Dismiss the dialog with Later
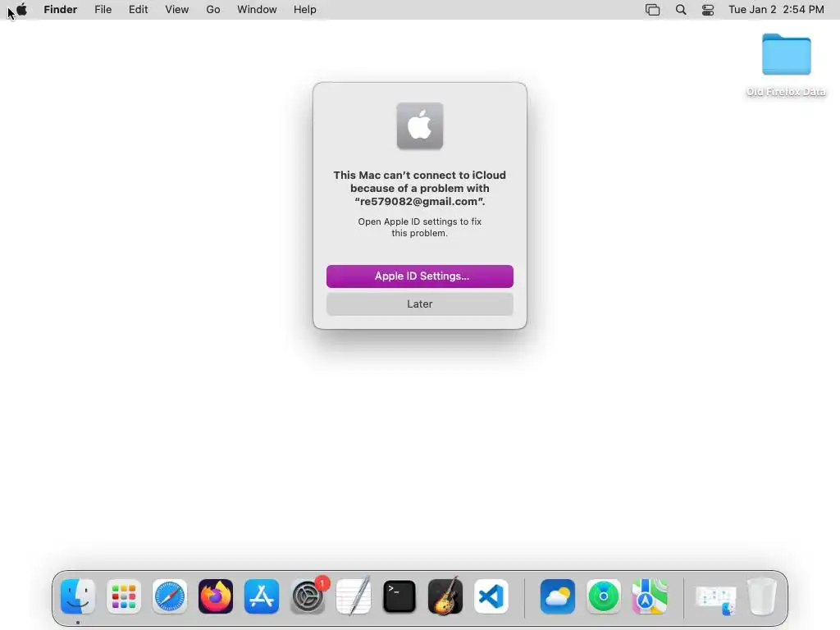The width and height of the screenshot is (840, 630). tap(420, 304)
